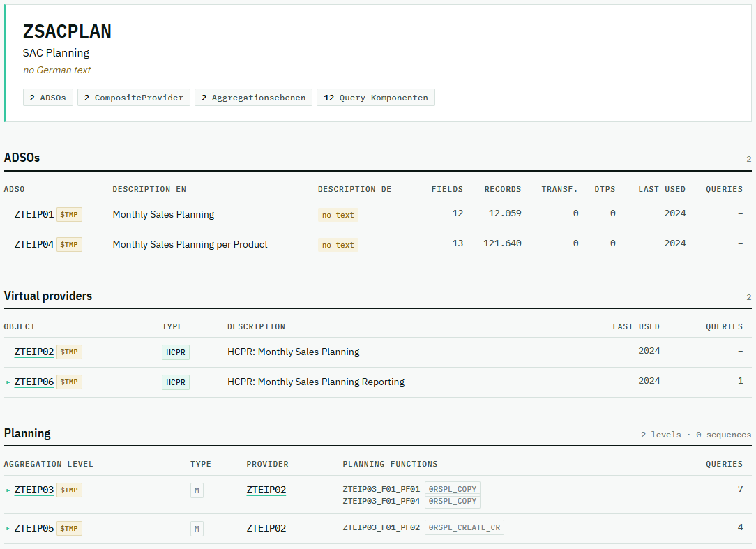Click the $TMP badge next to ZTEIP02 object

click(69, 352)
